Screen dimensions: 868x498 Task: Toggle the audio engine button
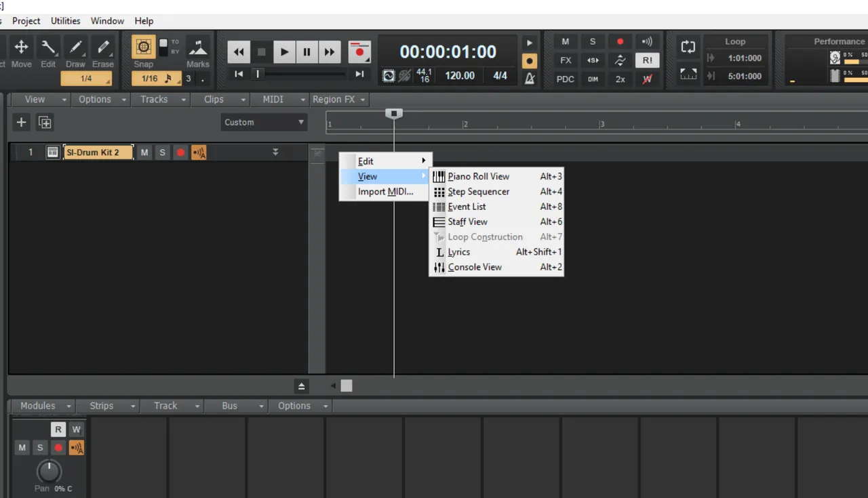pyautogui.click(x=389, y=76)
